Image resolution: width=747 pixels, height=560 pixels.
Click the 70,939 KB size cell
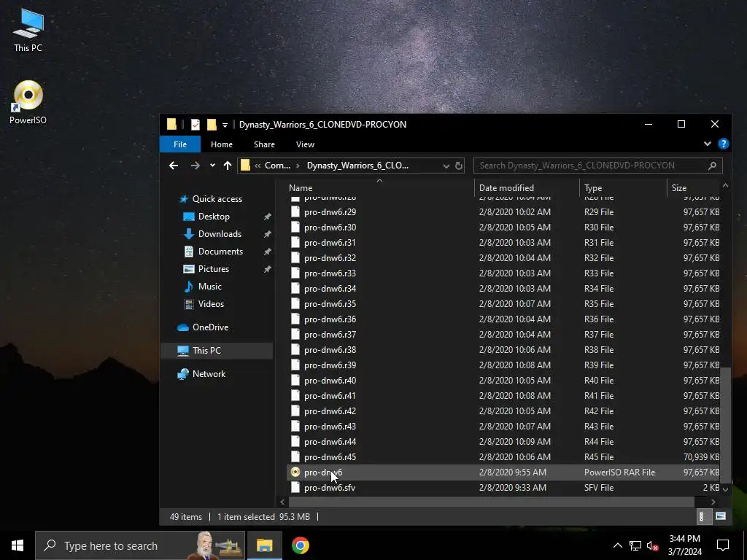701,457
